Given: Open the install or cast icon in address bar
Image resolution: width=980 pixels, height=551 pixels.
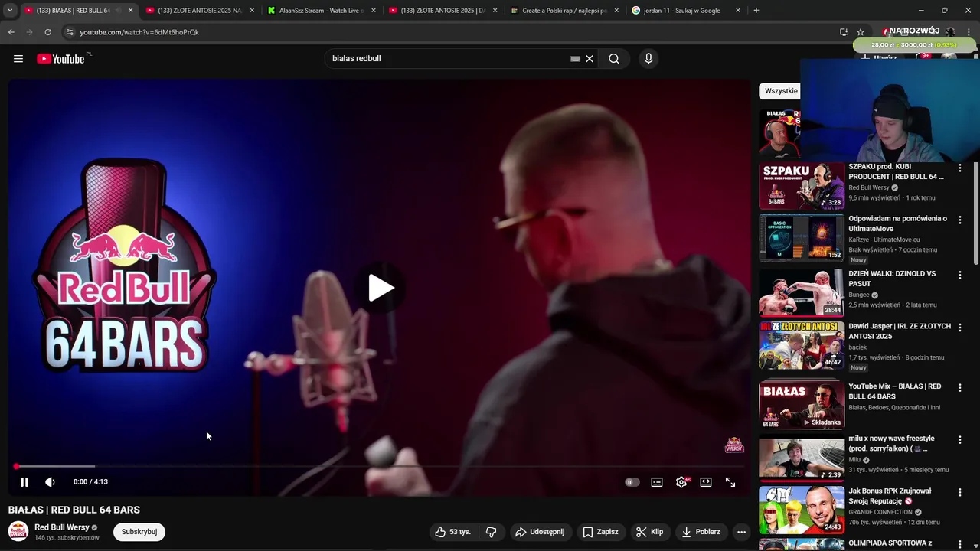Looking at the screenshot, I should click(x=844, y=32).
